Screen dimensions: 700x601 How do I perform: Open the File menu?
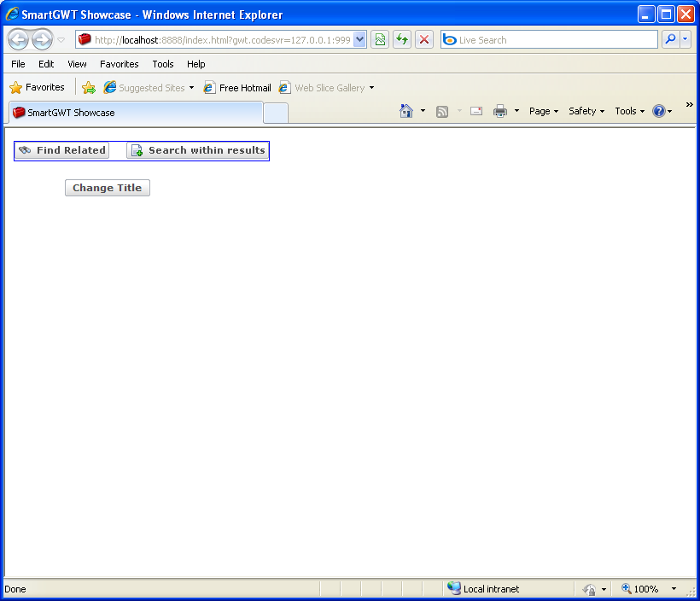(18, 64)
